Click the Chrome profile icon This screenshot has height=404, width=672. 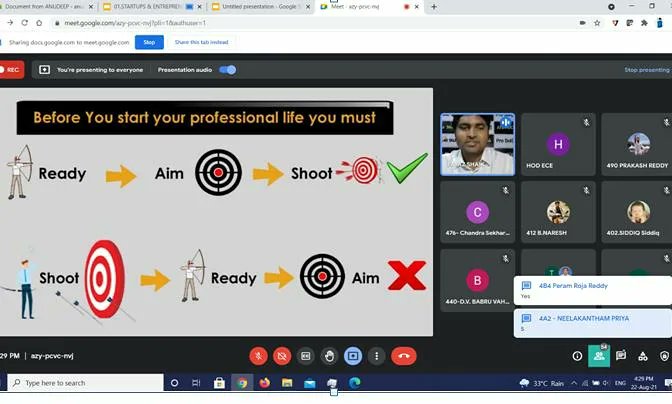pyautogui.click(x=660, y=23)
